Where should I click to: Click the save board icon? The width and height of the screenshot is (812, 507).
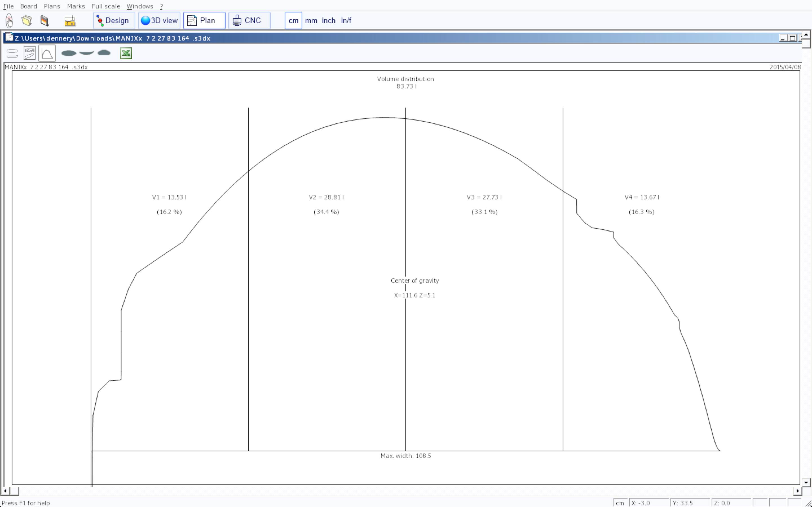tap(45, 21)
